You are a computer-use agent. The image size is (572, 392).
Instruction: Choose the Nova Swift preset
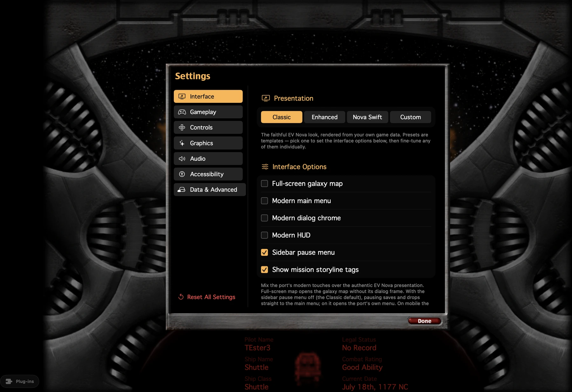pos(367,117)
